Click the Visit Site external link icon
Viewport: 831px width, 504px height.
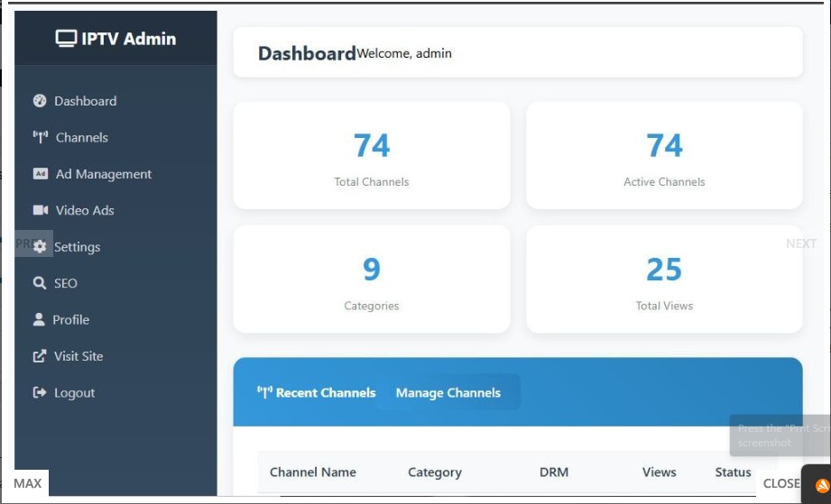pos(40,356)
